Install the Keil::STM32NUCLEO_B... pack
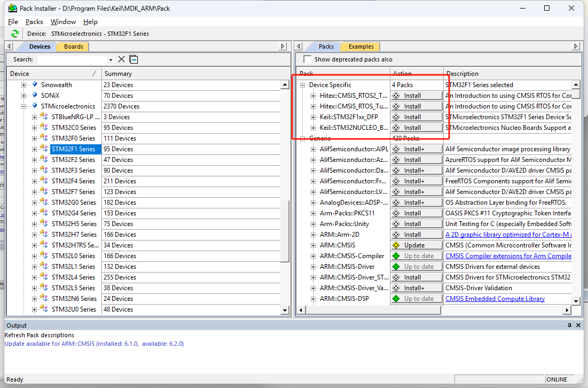 (x=417, y=128)
